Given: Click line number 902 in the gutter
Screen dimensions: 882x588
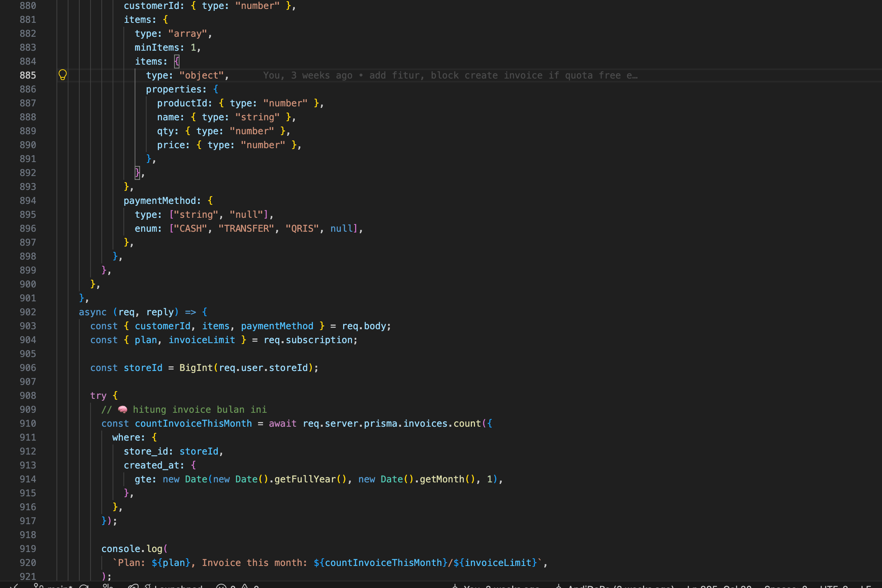Looking at the screenshot, I should click(x=28, y=312).
